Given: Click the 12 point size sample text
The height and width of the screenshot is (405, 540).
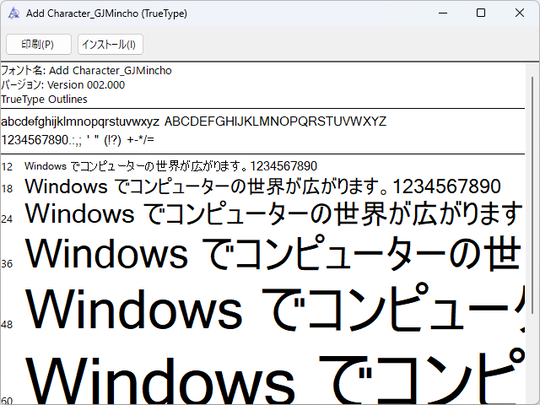Looking at the screenshot, I should coord(170,166).
